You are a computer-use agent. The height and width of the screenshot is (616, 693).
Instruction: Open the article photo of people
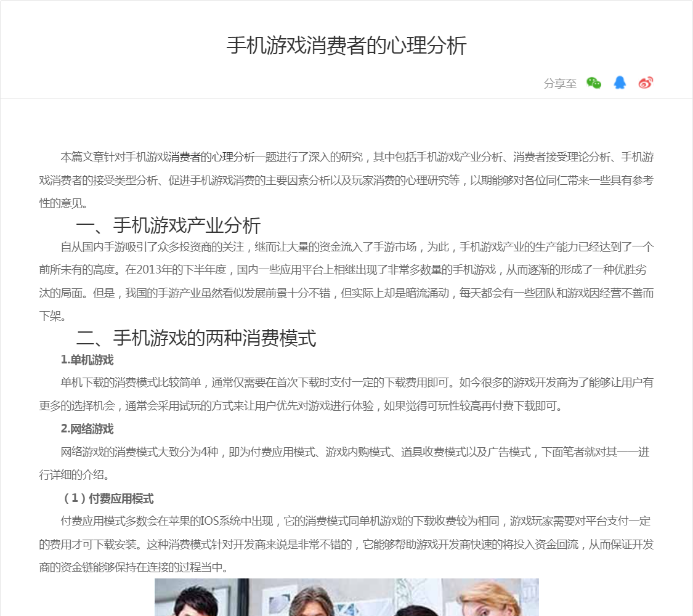[x=346, y=597]
